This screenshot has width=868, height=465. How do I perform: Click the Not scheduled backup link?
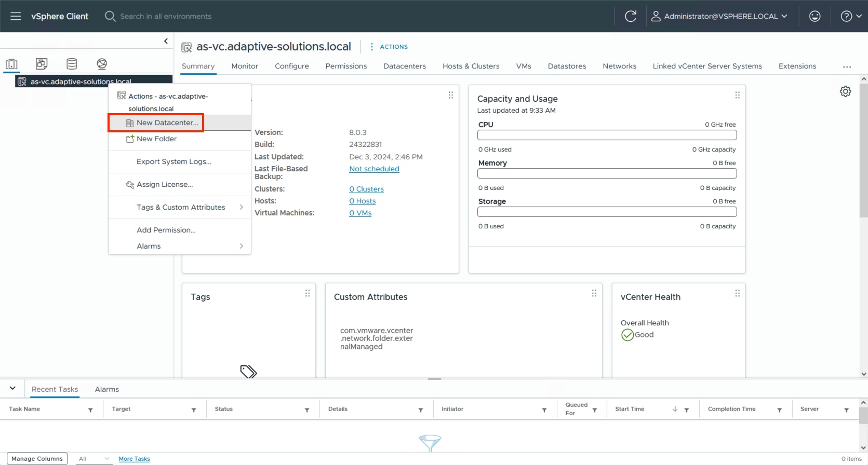click(374, 169)
